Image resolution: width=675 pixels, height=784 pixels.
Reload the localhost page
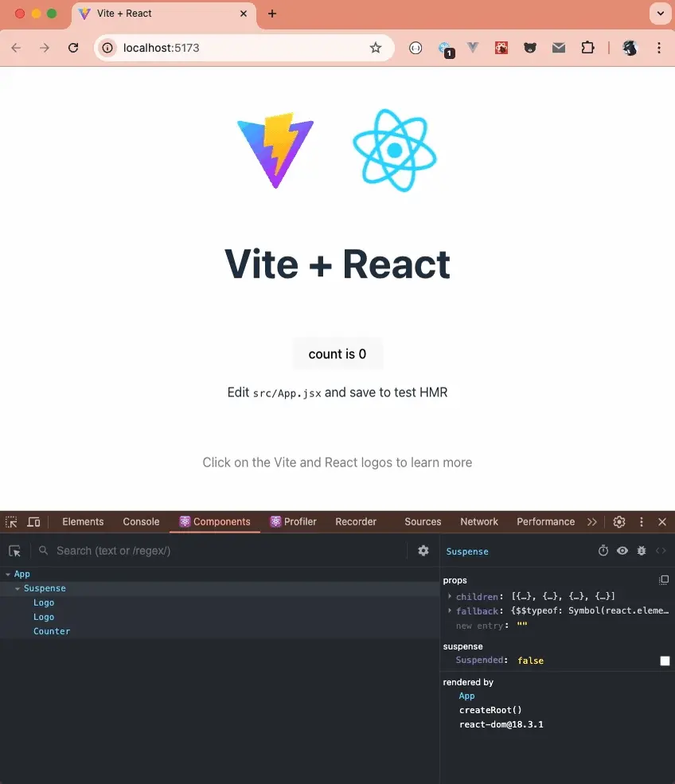[73, 48]
